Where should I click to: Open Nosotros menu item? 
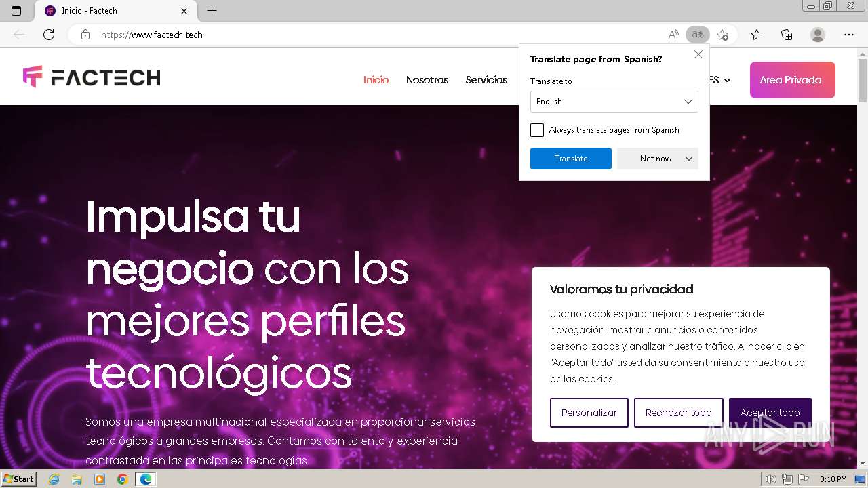427,80
